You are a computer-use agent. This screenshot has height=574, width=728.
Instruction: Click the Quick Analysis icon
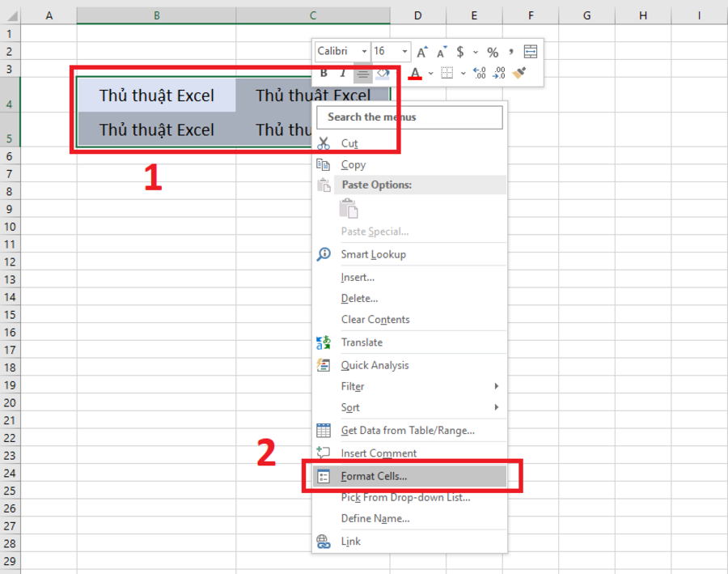click(x=323, y=365)
